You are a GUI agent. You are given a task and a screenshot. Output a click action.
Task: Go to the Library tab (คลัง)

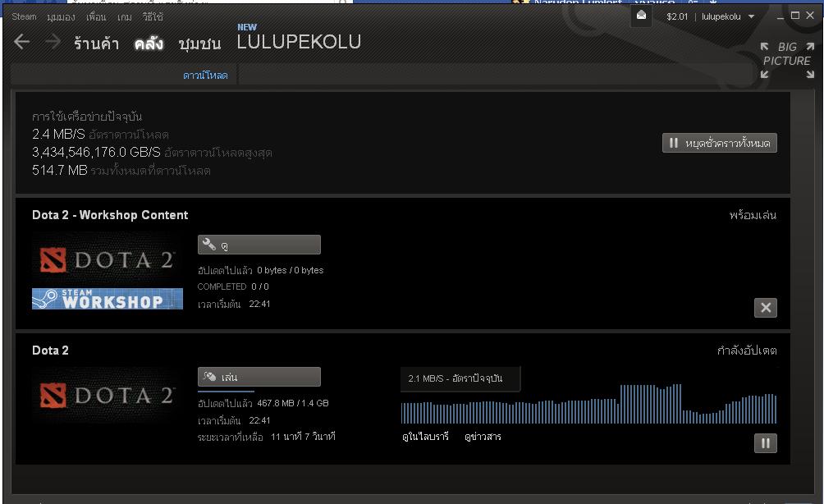(x=149, y=44)
